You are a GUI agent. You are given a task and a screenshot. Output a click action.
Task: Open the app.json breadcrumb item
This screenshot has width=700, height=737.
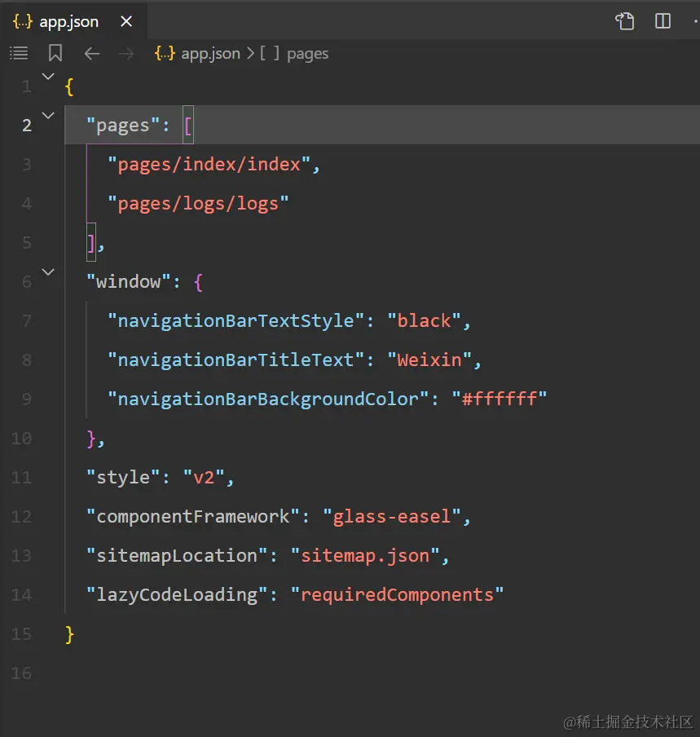210,54
